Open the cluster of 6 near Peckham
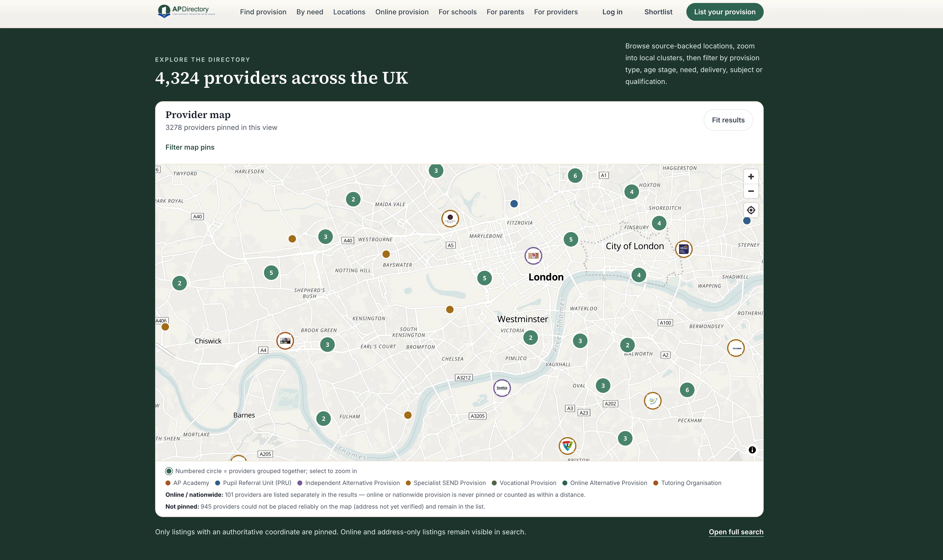Screen dimensions: 943x560 687,390
